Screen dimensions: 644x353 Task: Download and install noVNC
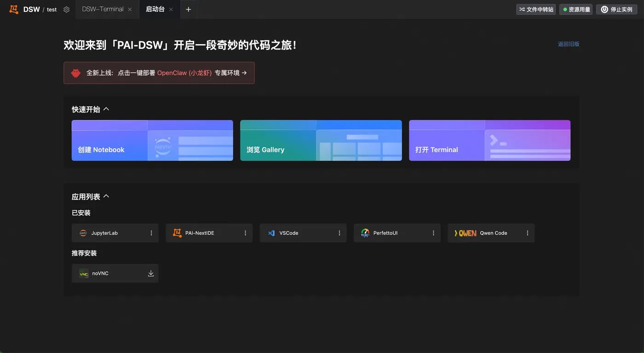tap(150, 273)
